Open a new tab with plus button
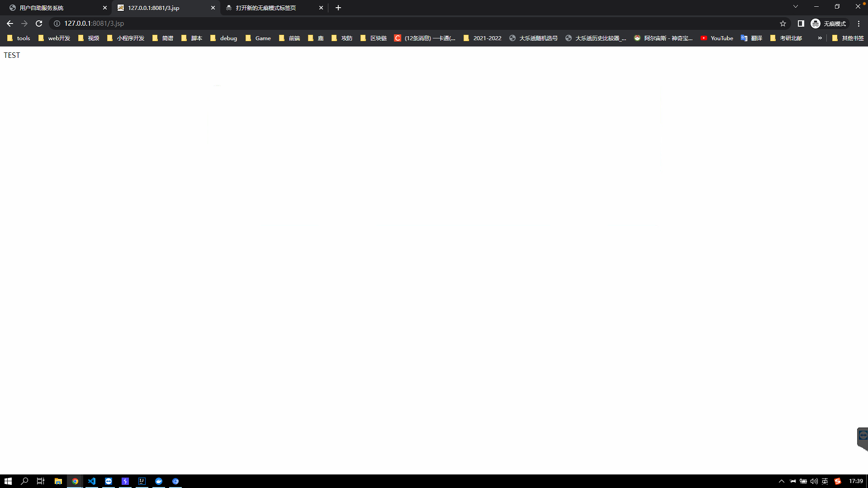 tap(338, 8)
